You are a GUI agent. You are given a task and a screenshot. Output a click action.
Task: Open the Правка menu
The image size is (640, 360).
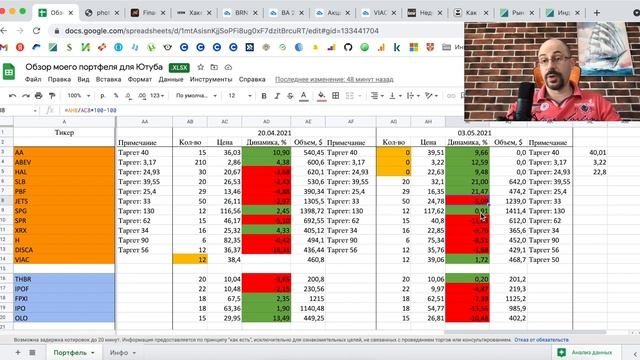point(59,79)
